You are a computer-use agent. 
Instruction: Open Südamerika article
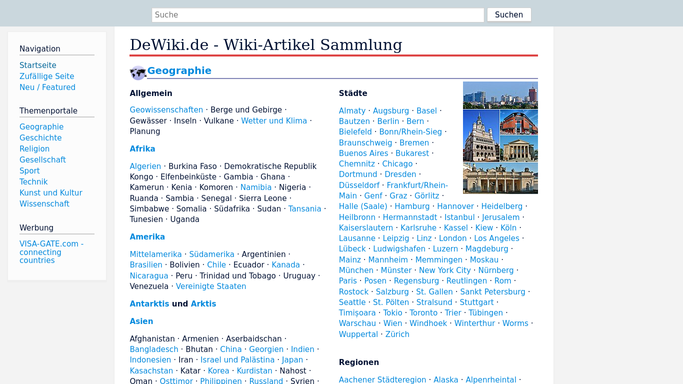click(x=211, y=254)
